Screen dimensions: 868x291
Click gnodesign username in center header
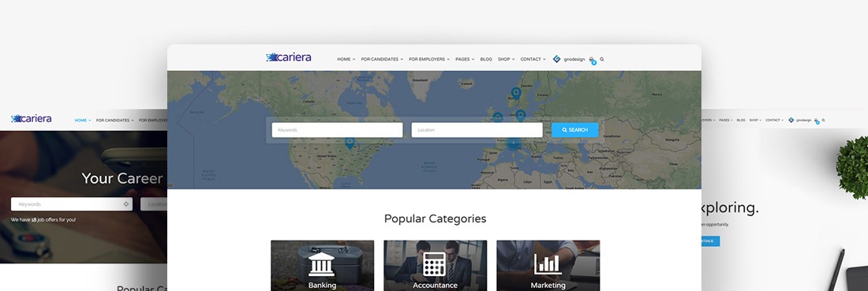point(574,59)
